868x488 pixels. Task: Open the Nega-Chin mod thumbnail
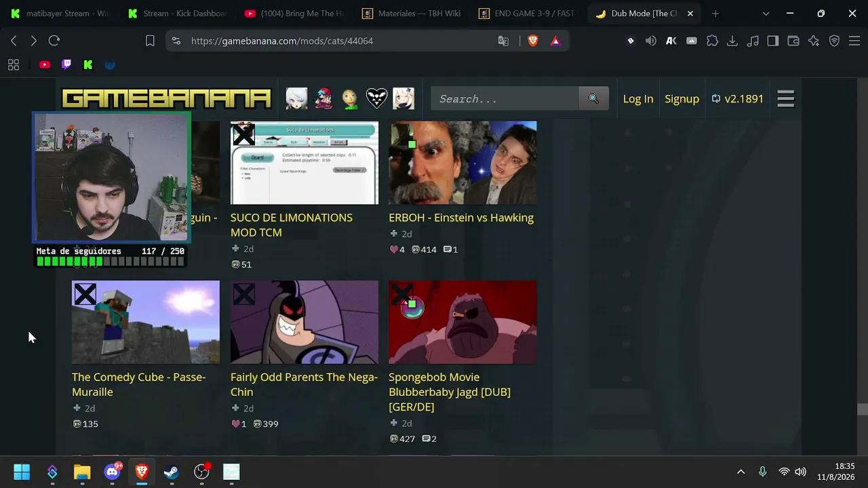pos(304,322)
